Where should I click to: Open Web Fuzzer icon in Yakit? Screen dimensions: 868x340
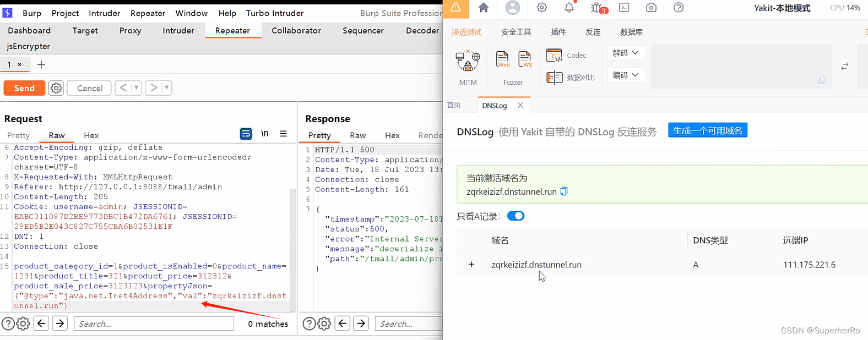coord(502,59)
